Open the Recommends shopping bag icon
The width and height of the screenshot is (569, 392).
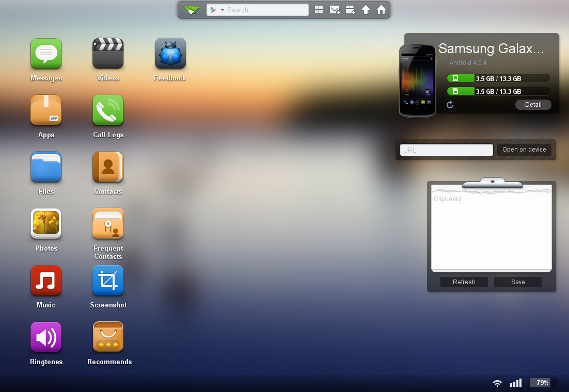pyautogui.click(x=108, y=337)
